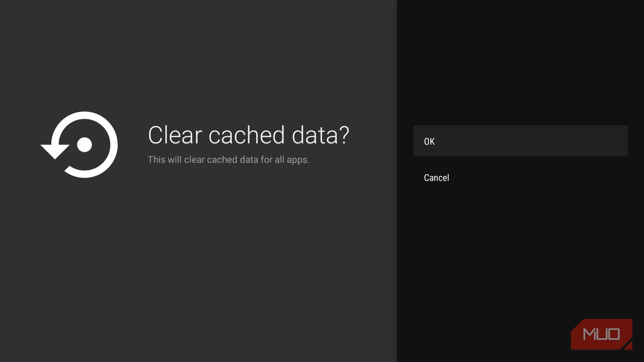Select the "Clear cached data?" heading text

pos(249,135)
